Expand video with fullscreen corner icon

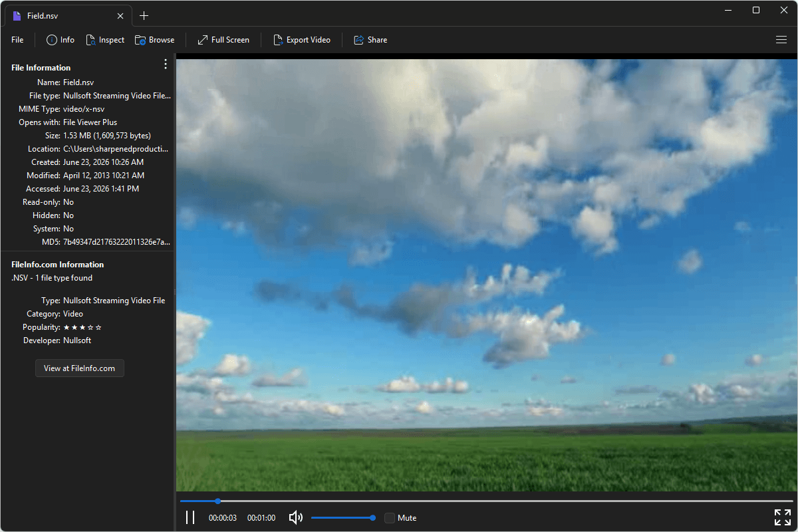[x=783, y=517]
